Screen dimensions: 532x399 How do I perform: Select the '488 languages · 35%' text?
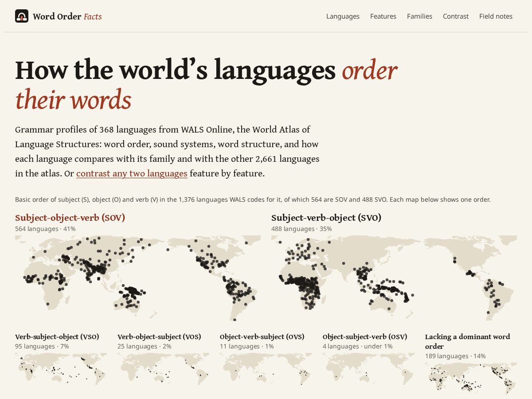(x=301, y=229)
